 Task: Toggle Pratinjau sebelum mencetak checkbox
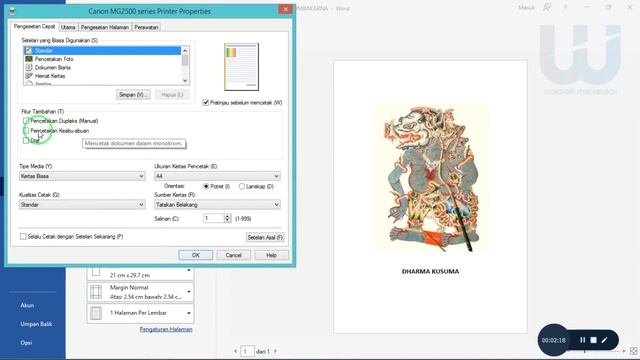click(x=206, y=102)
